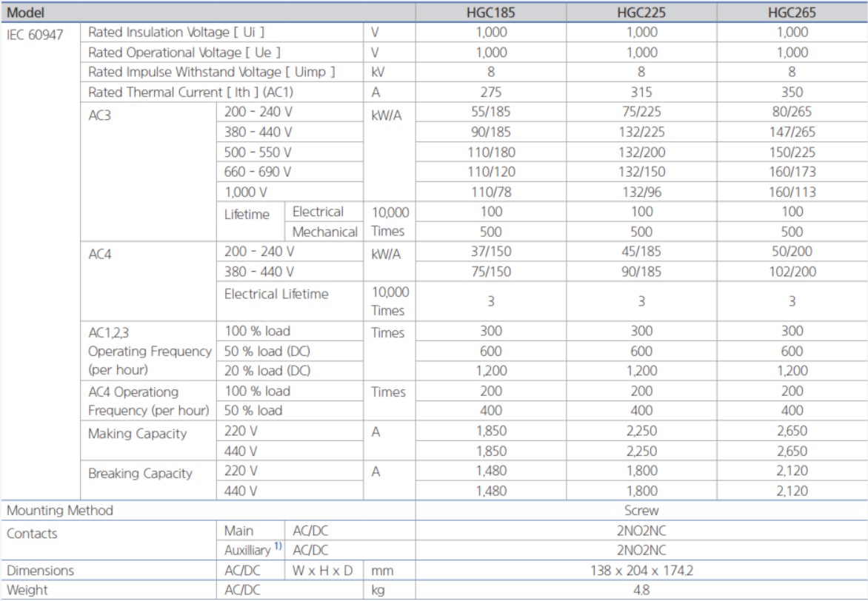868x601 pixels.
Task: Select the 132/96 value for 1,000 V
Action: [x=641, y=192]
